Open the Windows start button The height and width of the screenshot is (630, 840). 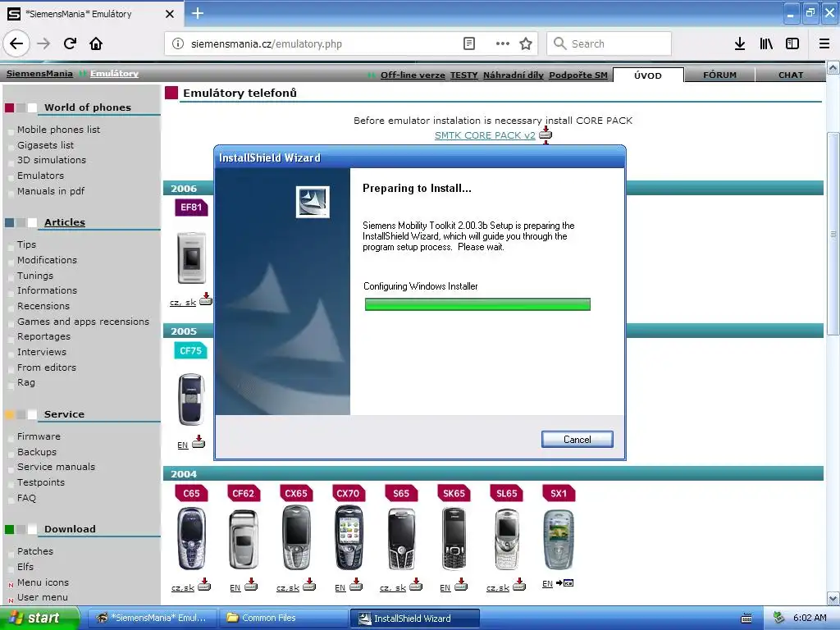(39, 618)
